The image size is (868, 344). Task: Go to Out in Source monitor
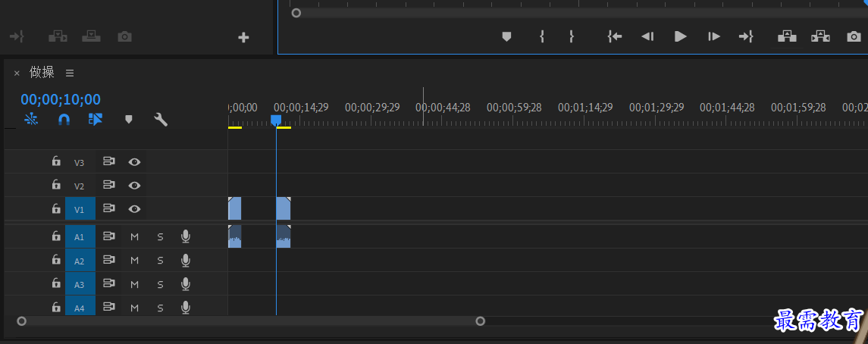point(17,36)
